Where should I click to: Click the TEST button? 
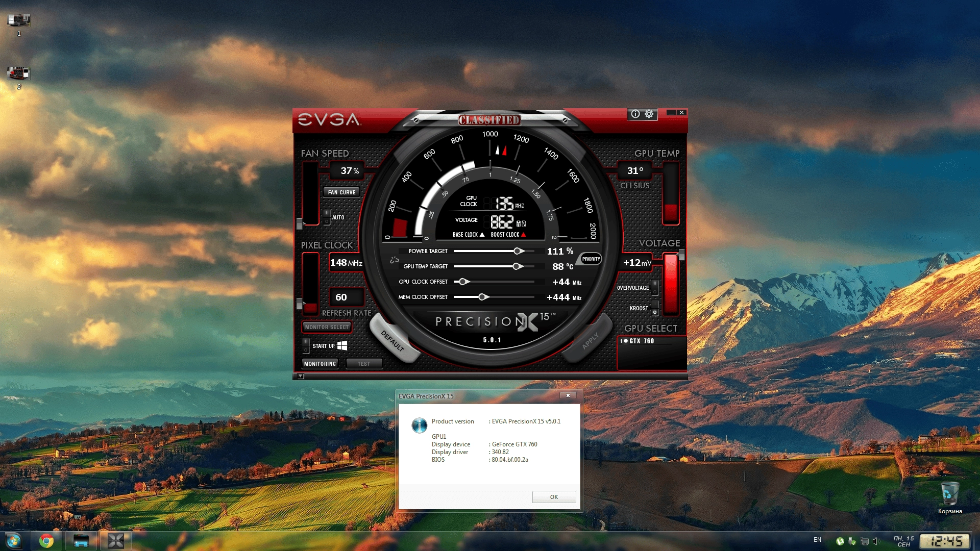364,364
